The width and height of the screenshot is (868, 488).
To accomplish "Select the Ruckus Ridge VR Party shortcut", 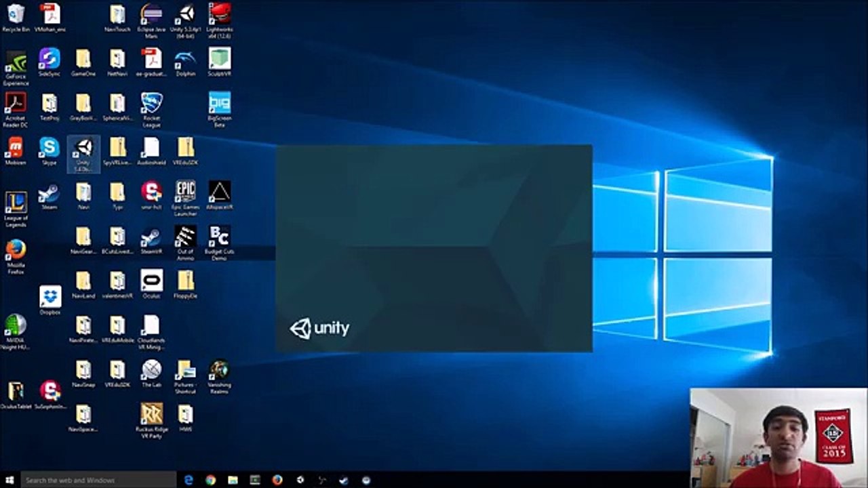I will (x=151, y=421).
